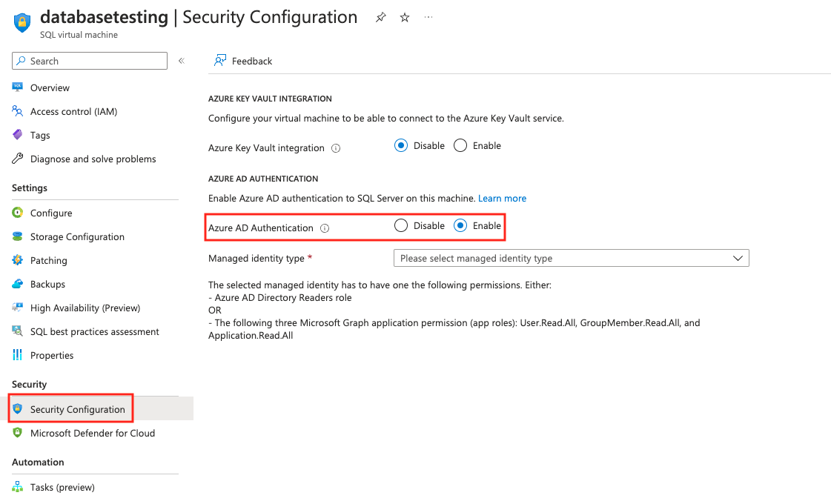Go to Storage Configuration in sidebar
831x504 pixels.
point(77,236)
